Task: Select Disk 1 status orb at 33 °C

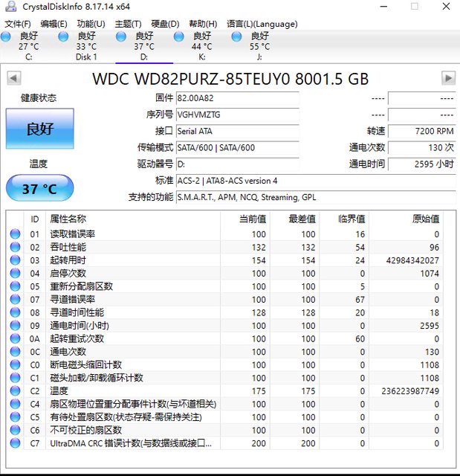Action: (x=63, y=36)
